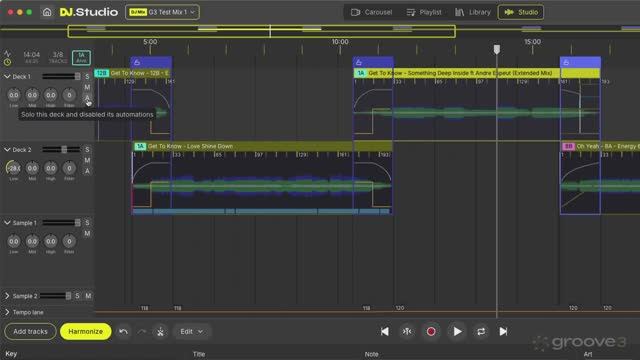Solo Sample 1 with the S button
Screen dimensions: 640x360
click(87, 223)
